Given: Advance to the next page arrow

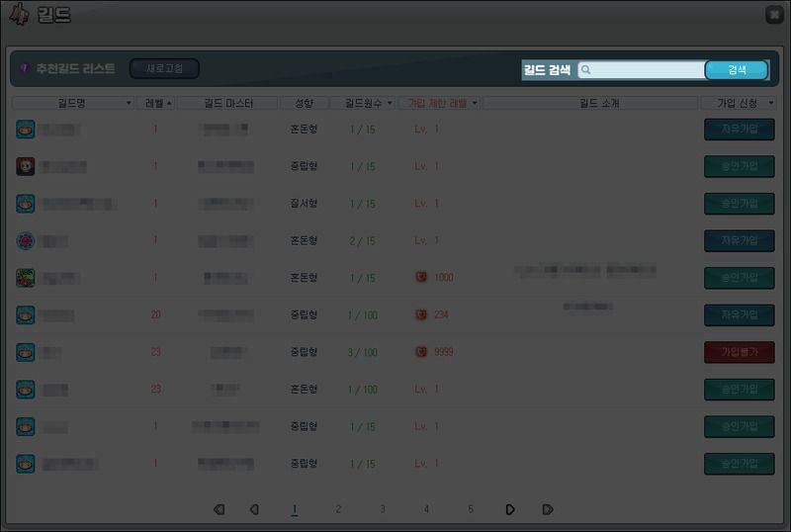Looking at the screenshot, I should [510, 509].
